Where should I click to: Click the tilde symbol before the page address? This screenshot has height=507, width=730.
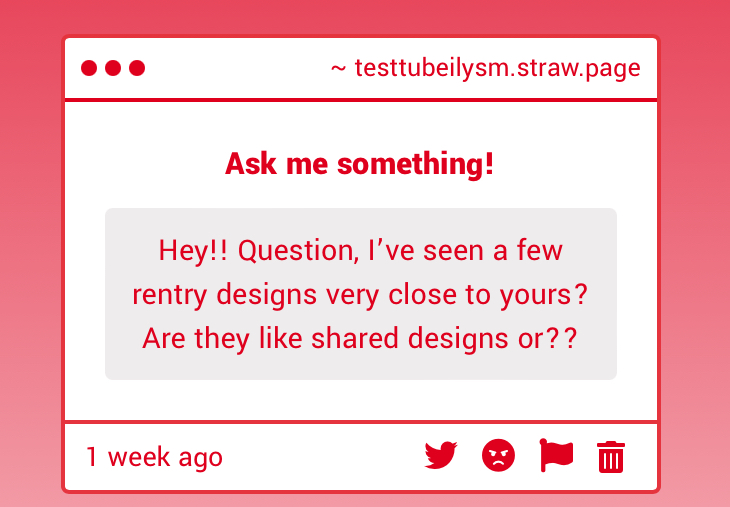click(338, 68)
